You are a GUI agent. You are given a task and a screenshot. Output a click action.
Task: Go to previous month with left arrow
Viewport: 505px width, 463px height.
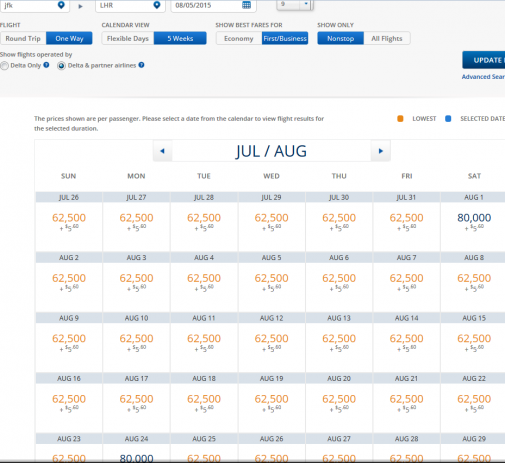point(162,151)
